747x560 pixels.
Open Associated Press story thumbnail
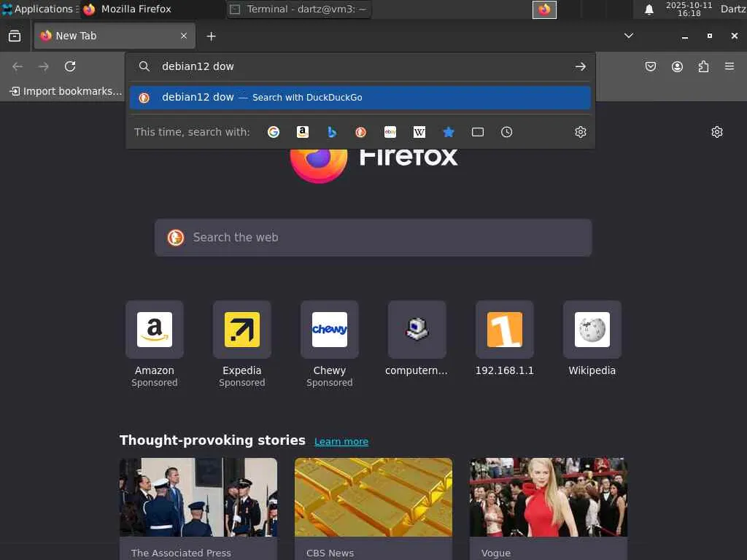click(x=198, y=497)
